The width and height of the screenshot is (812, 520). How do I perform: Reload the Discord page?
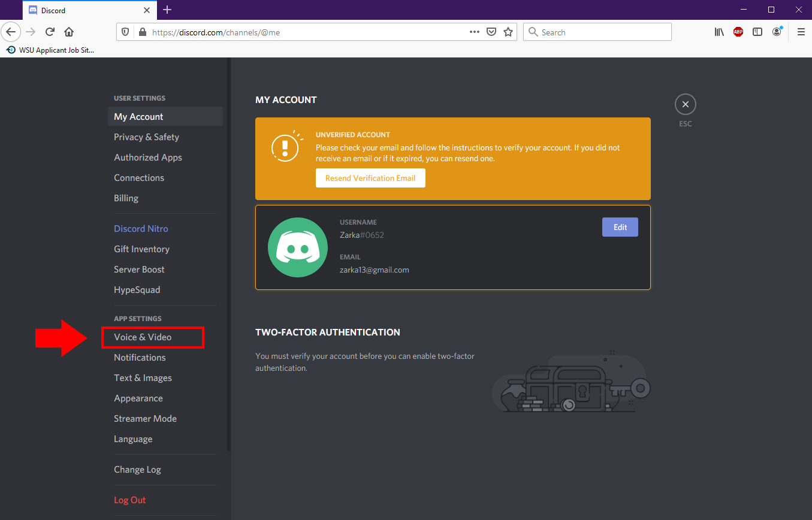50,32
